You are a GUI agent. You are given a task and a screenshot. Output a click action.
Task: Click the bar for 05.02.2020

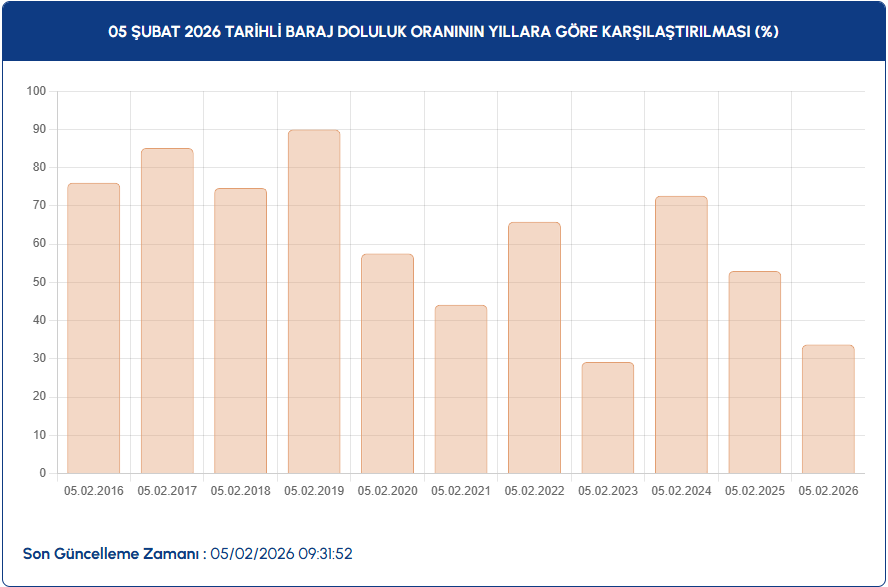pos(387,363)
